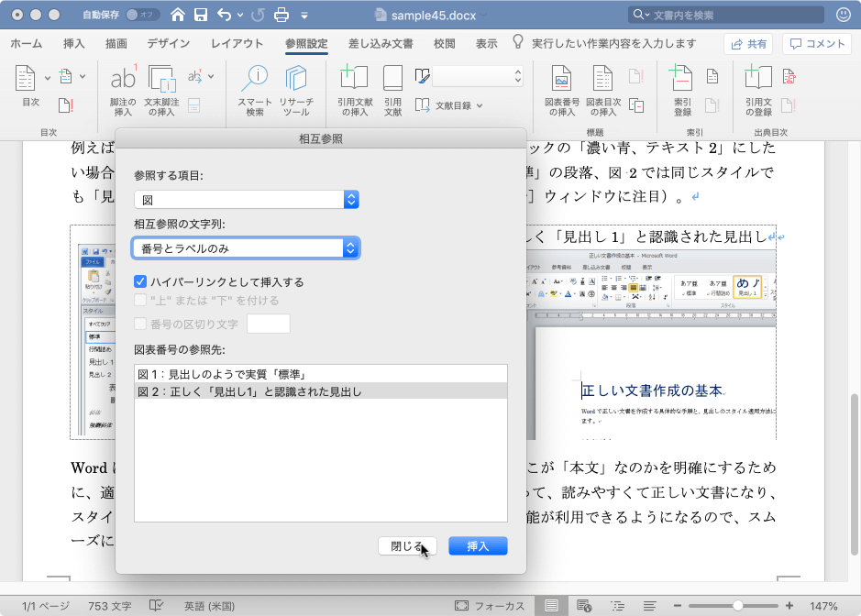861x616 pixels.
Task: Switch to 差し込み文書 tab
Action: (381, 43)
